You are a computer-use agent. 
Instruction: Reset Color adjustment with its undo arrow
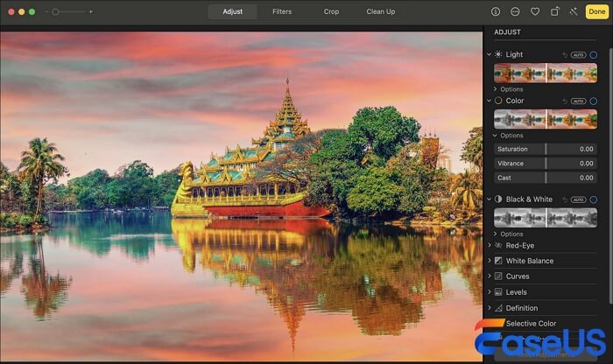[x=565, y=101]
